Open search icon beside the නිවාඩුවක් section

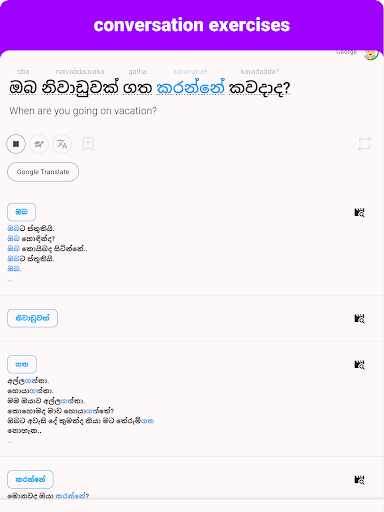pos(359,318)
